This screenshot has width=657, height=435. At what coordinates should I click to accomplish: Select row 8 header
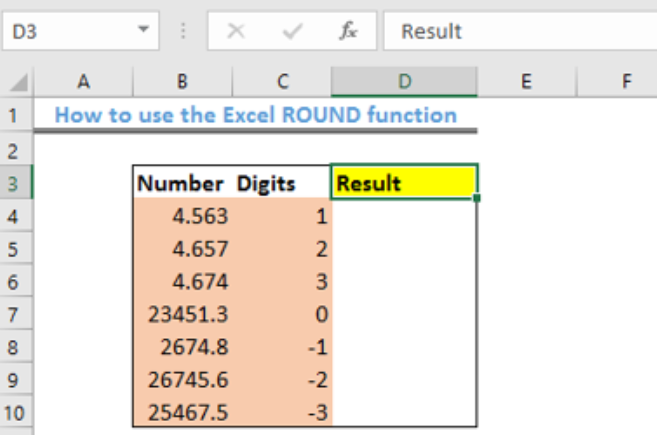(x=16, y=347)
